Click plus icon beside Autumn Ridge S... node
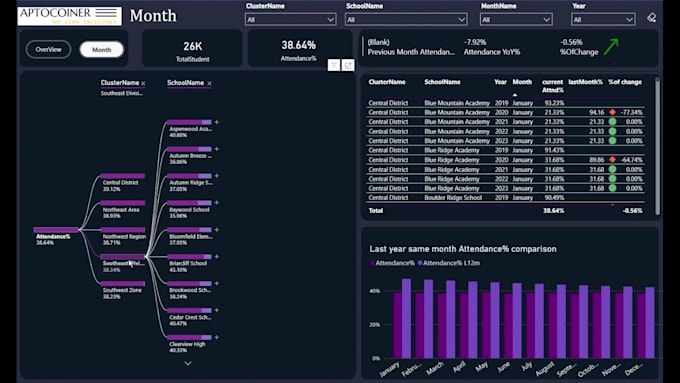680x383 pixels. pyautogui.click(x=216, y=176)
